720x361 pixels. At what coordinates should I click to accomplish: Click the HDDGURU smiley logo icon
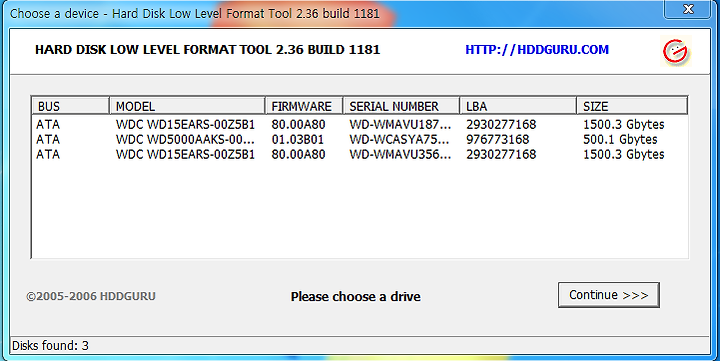point(675,51)
